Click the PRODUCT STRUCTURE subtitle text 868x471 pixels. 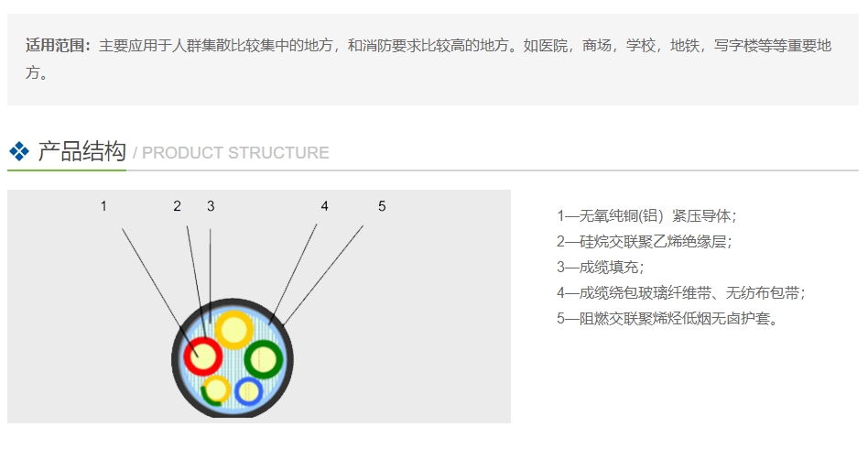235,153
